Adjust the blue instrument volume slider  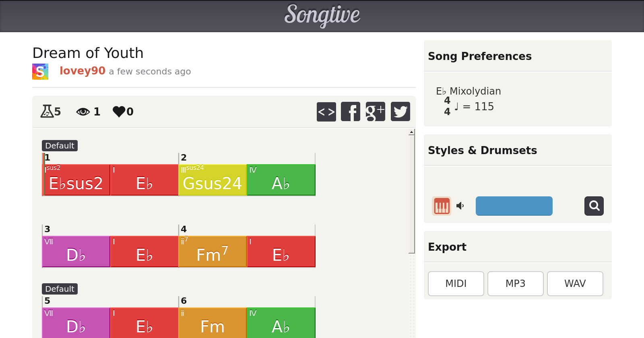(x=514, y=206)
